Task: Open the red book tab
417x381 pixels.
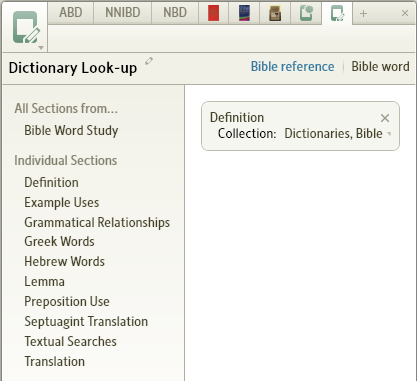Action: pos(213,13)
